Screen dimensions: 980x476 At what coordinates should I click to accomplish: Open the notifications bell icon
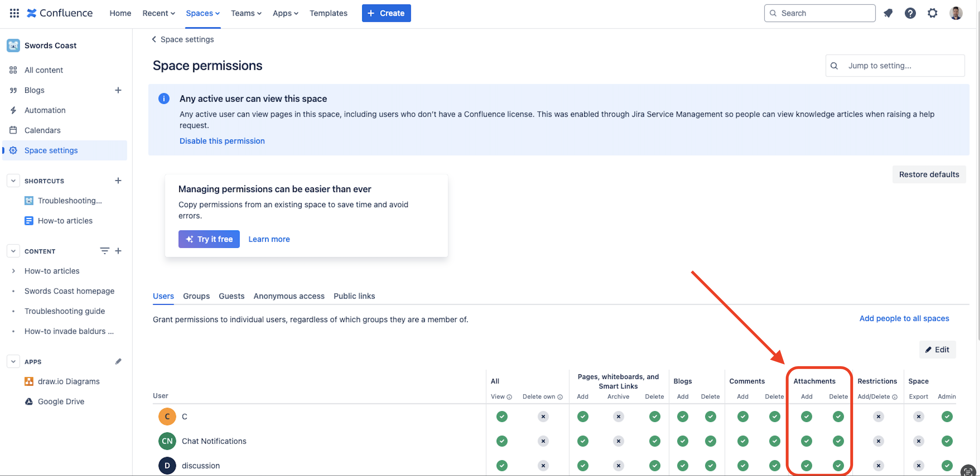888,13
